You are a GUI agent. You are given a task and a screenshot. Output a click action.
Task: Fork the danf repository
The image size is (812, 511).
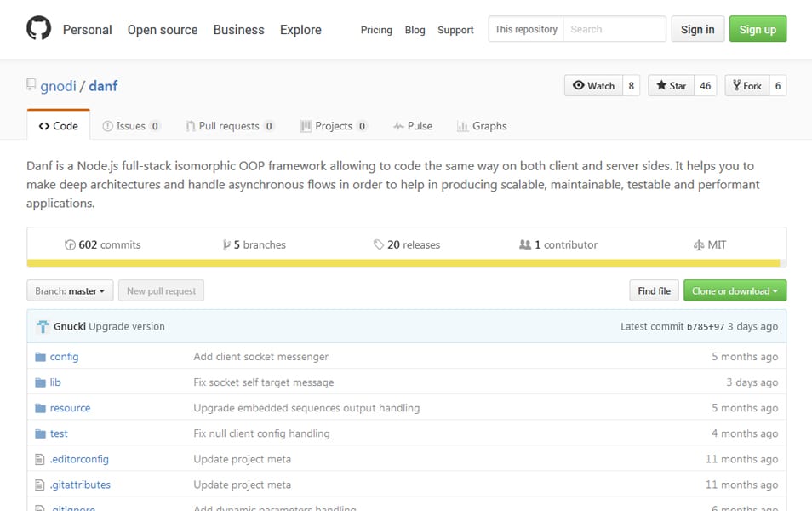(x=747, y=85)
